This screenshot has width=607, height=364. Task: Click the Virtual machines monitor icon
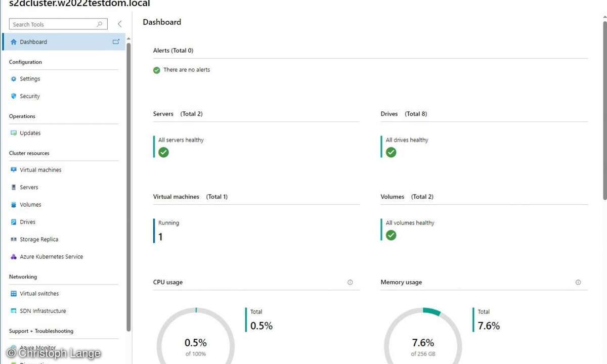tap(14, 170)
